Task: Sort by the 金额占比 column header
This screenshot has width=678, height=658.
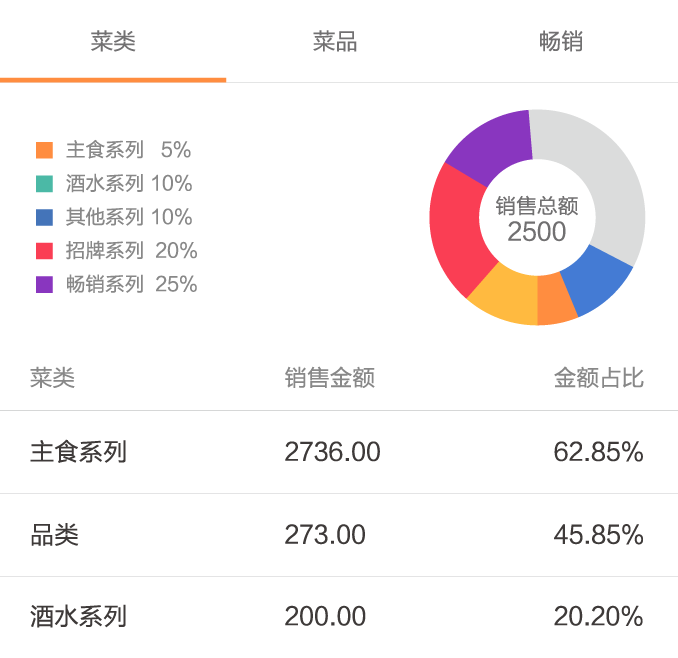Action: [598, 378]
